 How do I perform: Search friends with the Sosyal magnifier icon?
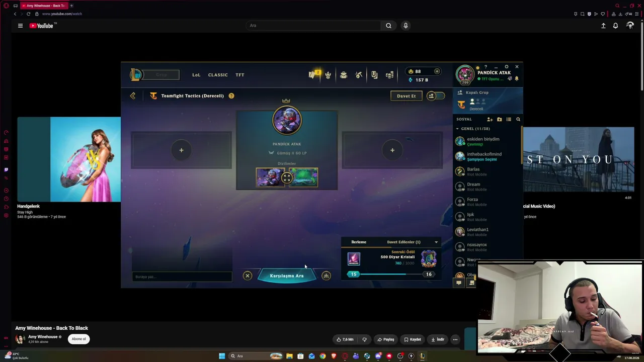point(518,119)
